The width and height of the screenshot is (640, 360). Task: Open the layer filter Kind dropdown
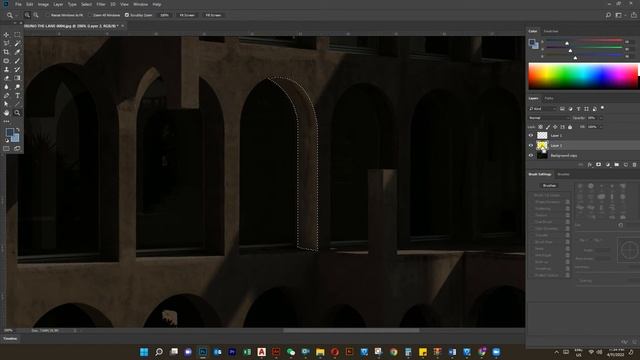click(x=542, y=109)
